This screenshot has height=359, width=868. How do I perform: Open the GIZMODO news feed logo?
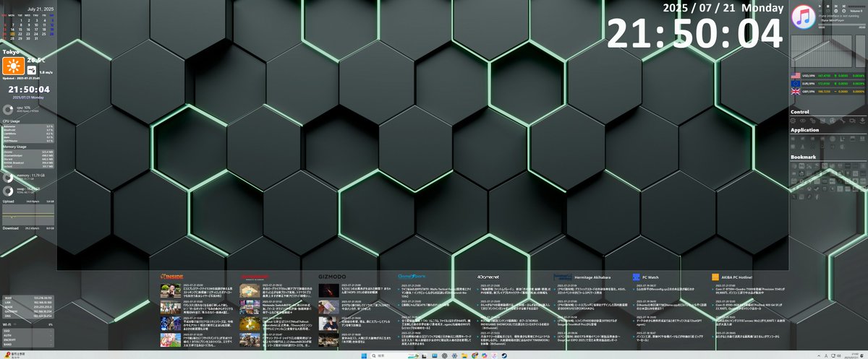[x=333, y=276]
